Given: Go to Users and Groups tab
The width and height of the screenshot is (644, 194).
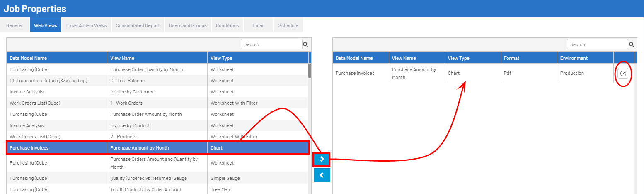Looking at the screenshot, I should coord(188,25).
